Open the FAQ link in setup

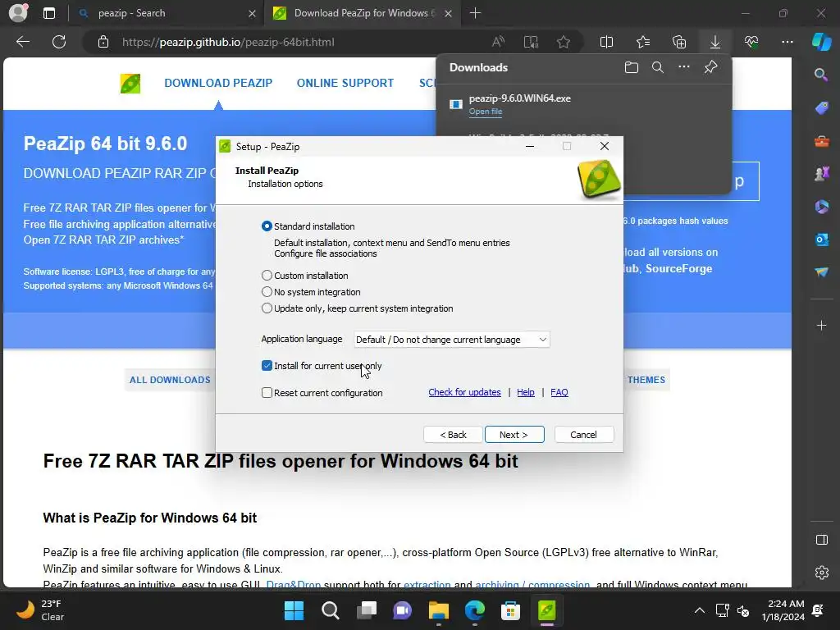point(559,392)
